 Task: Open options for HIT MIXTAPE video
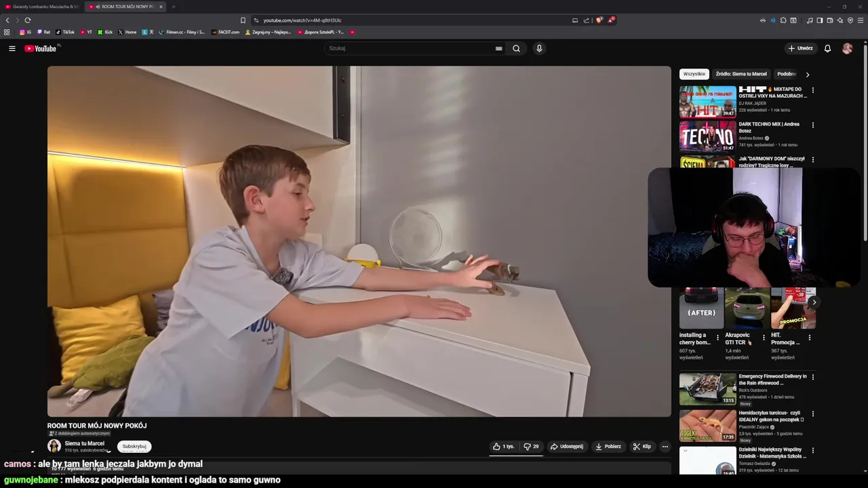(812, 90)
